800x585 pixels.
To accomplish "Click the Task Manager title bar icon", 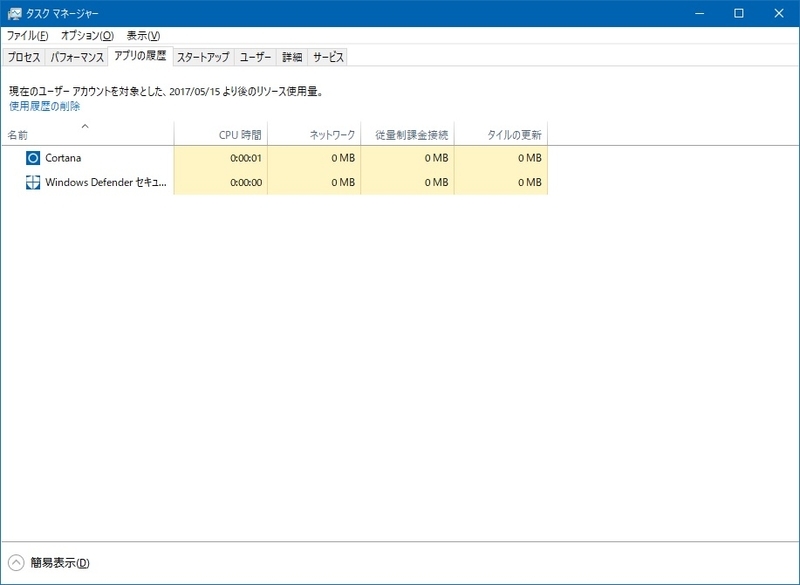I will click(x=14, y=13).
